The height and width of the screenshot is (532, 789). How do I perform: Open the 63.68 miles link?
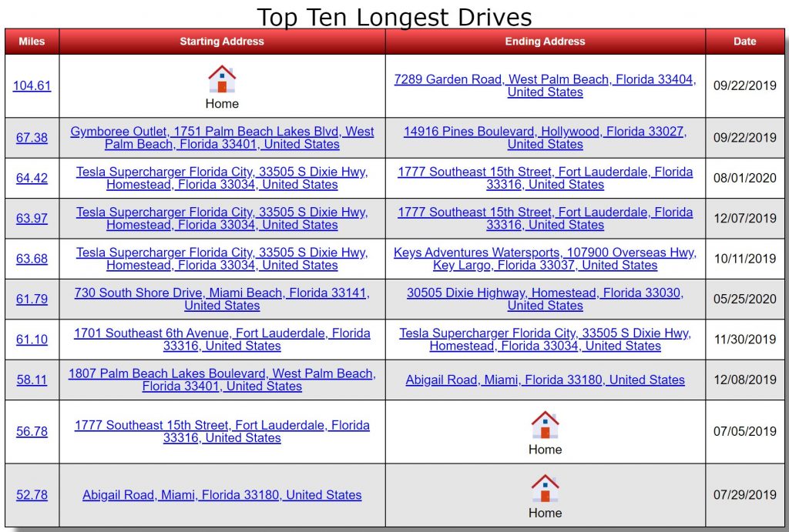pyautogui.click(x=32, y=259)
